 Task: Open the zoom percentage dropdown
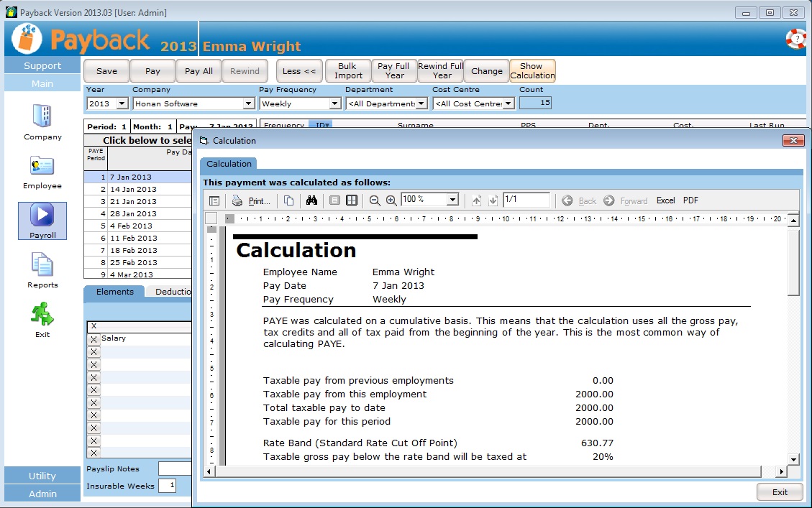452,200
